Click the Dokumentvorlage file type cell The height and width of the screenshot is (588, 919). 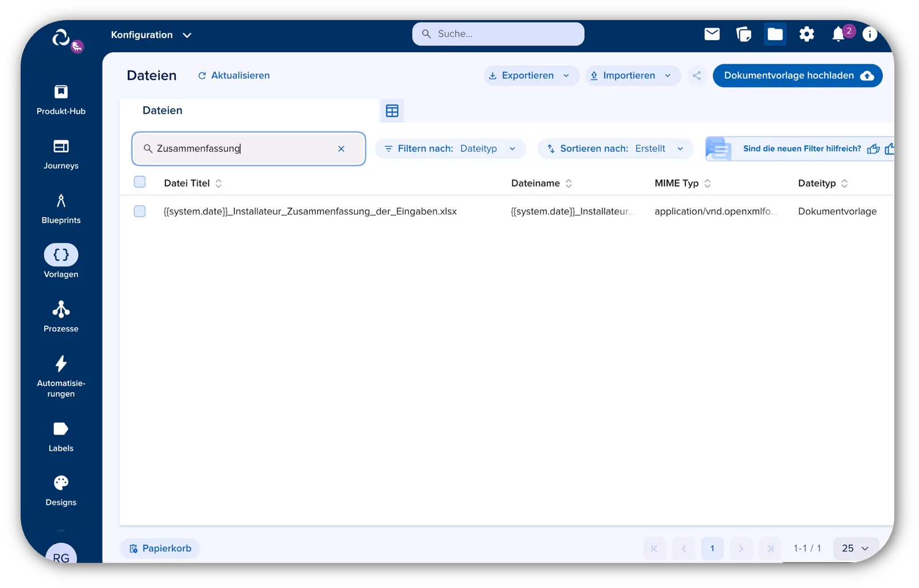[x=837, y=211]
